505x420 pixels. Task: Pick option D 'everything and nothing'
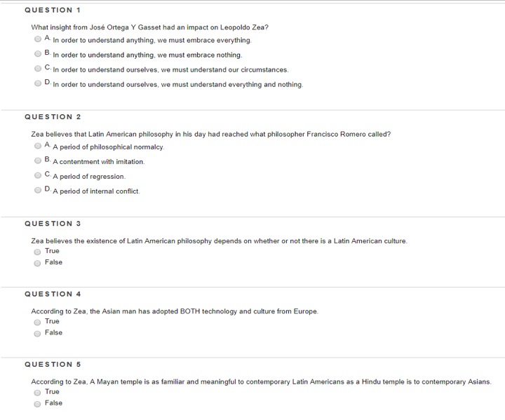click(x=38, y=83)
